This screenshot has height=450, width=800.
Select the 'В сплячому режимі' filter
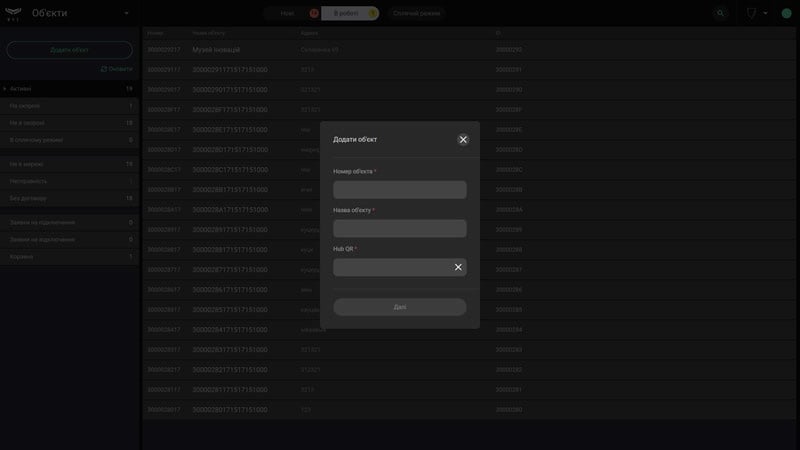(x=69, y=140)
